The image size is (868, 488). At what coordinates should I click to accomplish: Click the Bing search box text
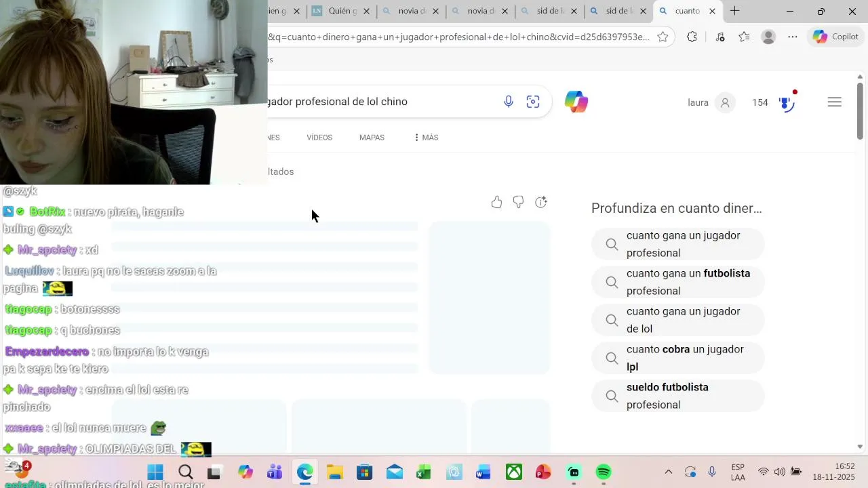tap(338, 102)
